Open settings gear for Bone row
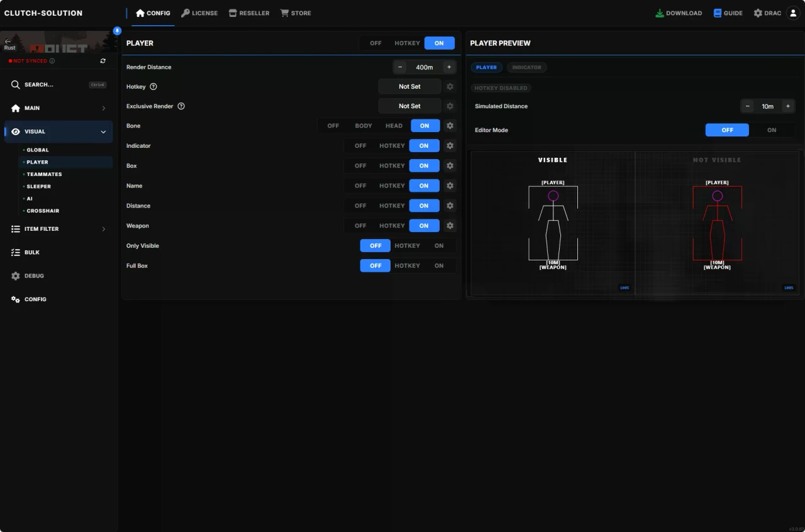This screenshot has height=532, width=805. point(450,126)
